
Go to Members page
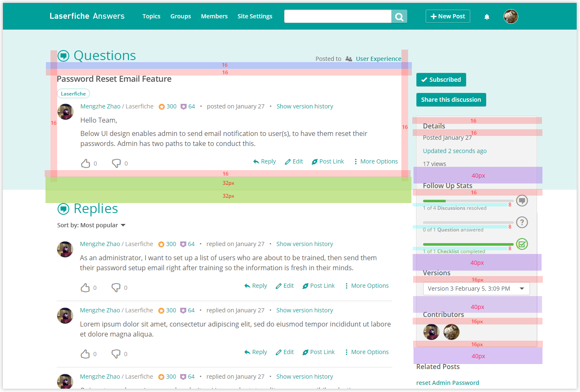click(214, 16)
